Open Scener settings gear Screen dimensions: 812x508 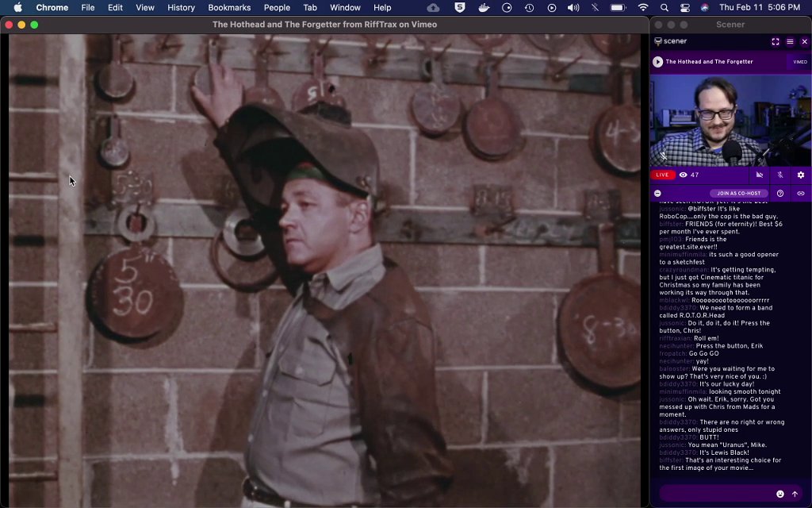(801, 175)
